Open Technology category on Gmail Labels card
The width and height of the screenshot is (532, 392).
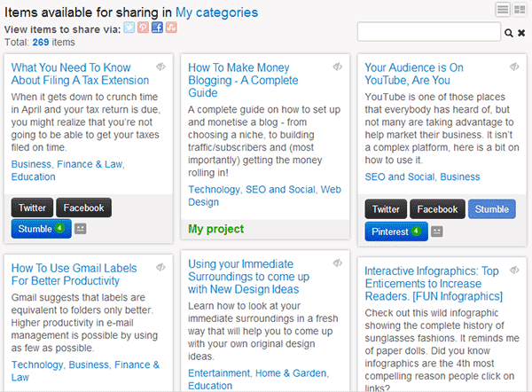pos(37,365)
